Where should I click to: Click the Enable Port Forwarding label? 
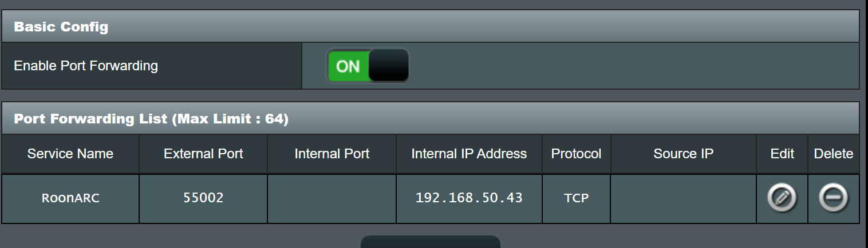86,66
